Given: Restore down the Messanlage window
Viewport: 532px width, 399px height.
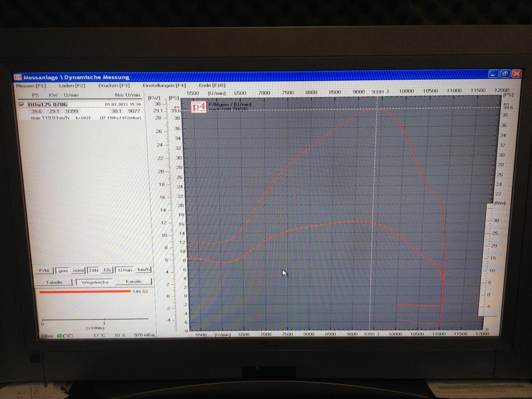Looking at the screenshot, I should (505, 74).
